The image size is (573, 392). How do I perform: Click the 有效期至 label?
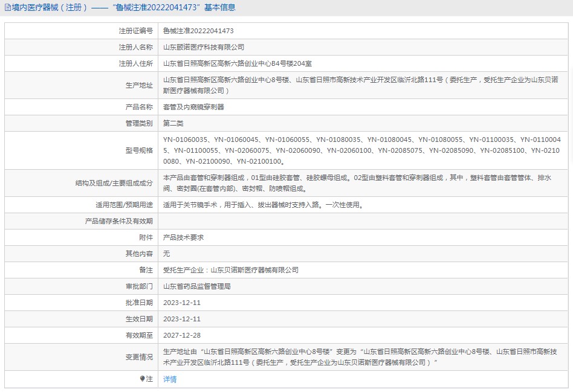[139, 335]
